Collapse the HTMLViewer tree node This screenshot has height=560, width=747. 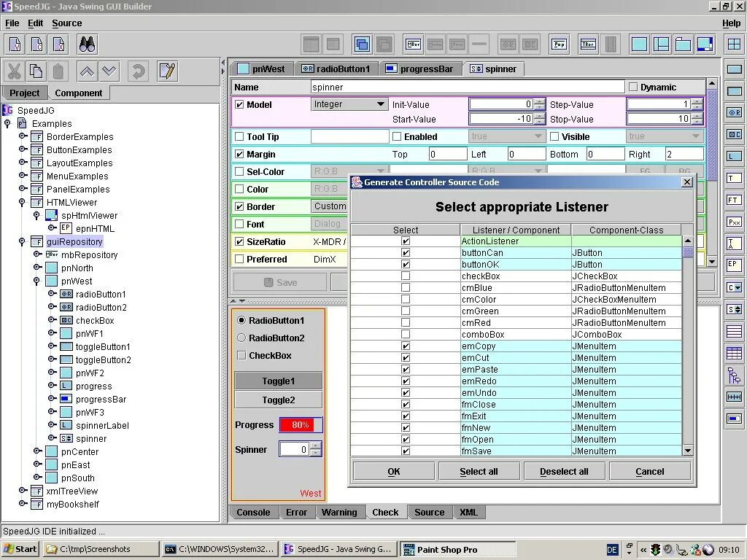(x=22, y=203)
